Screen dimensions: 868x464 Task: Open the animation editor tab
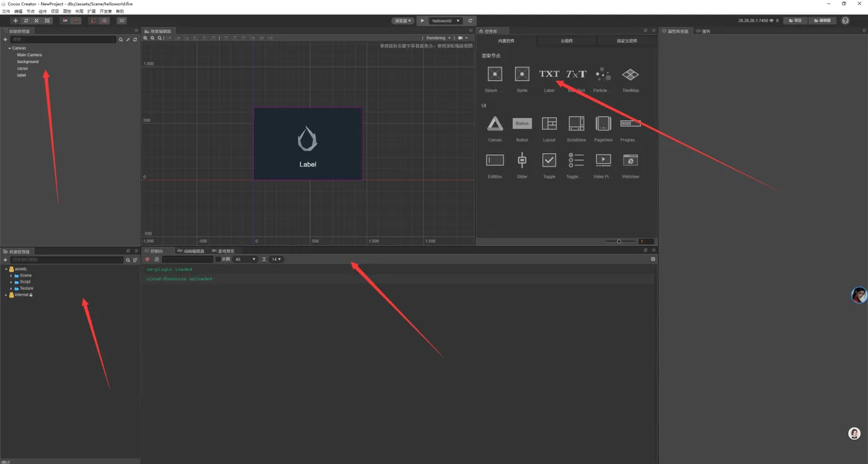pyautogui.click(x=191, y=251)
